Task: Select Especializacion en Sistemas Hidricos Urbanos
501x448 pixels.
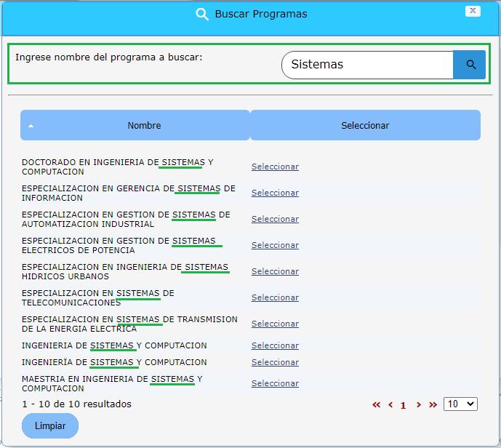Action: (275, 271)
